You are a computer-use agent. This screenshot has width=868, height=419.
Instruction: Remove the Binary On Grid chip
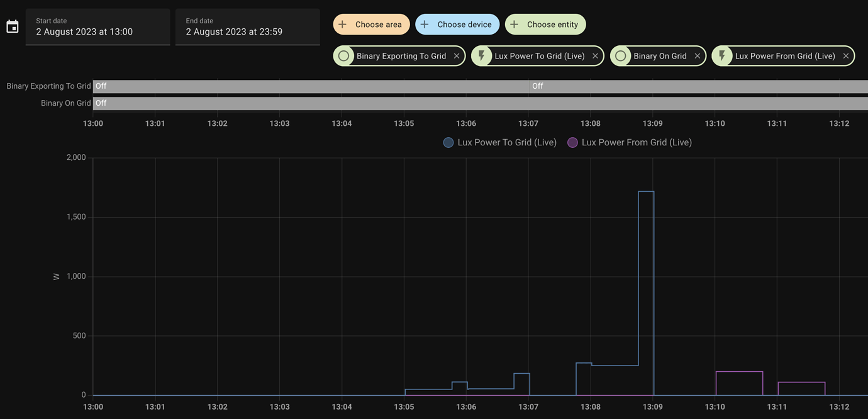(x=698, y=56)
